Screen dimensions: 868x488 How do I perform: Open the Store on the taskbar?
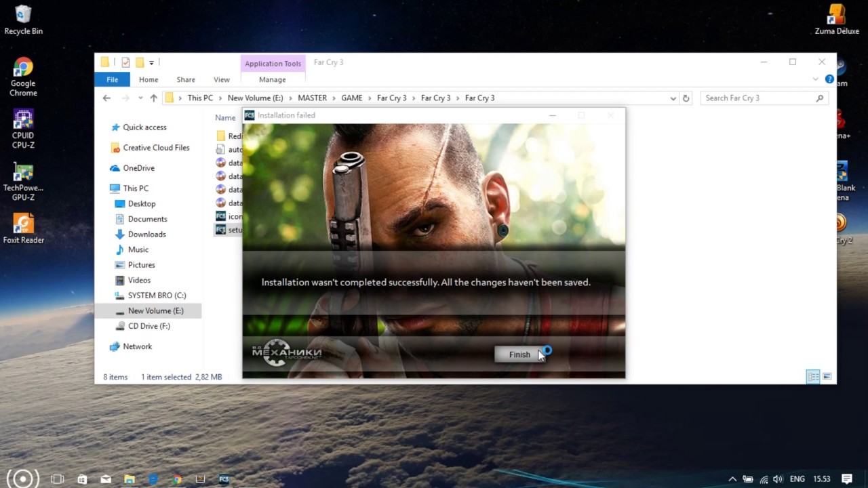(82, 479)
